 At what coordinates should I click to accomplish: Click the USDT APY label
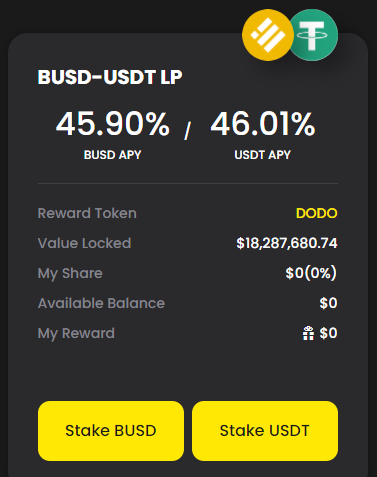pyautogui.click(x=263, y=155)
